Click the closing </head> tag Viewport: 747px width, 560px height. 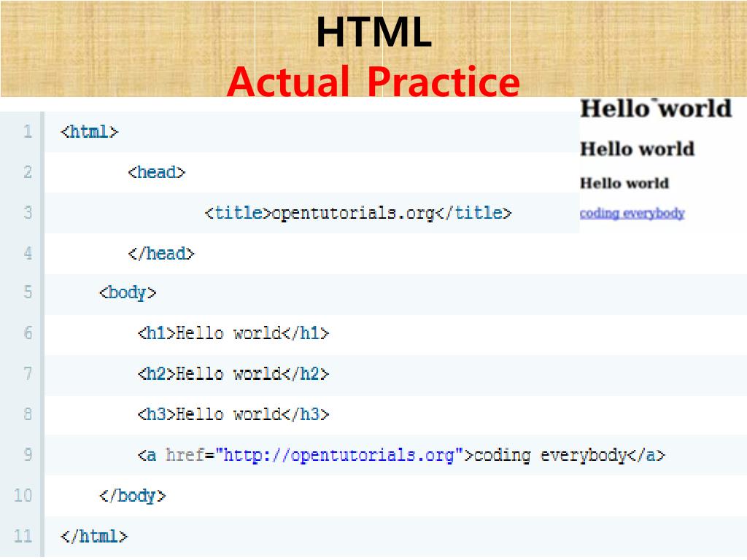pyautogui.click(x=161, y=253)
